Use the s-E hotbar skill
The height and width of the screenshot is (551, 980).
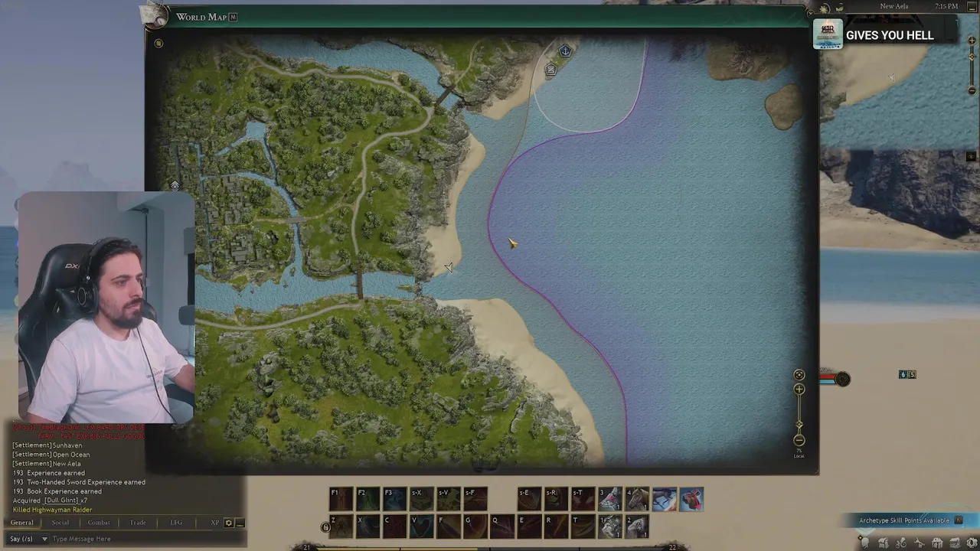[x=529, y=499]
